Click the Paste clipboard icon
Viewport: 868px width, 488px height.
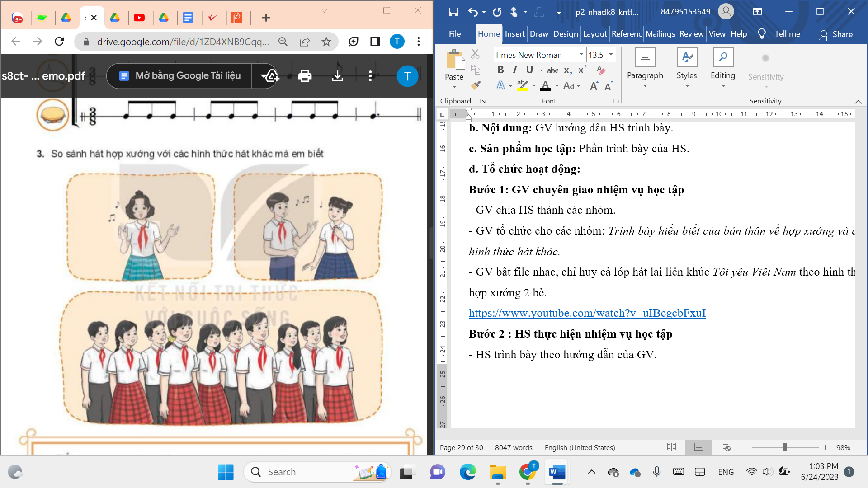coord(454,60)
